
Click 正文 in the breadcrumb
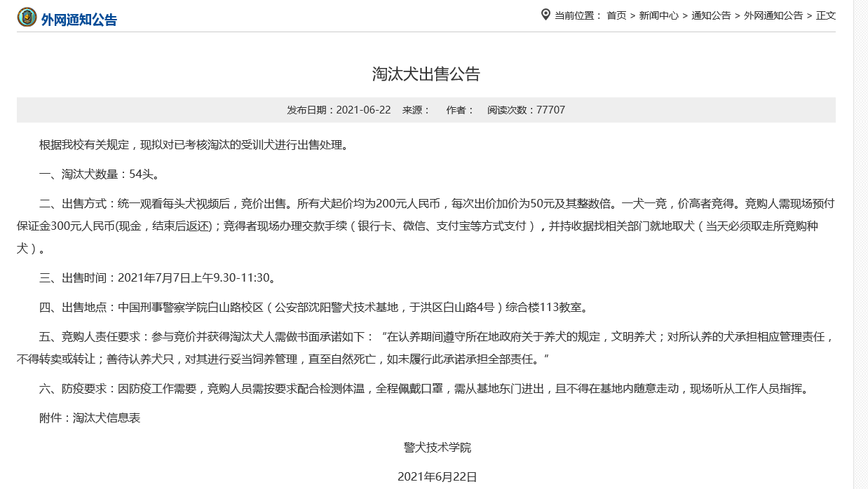[x=826, y=15]
